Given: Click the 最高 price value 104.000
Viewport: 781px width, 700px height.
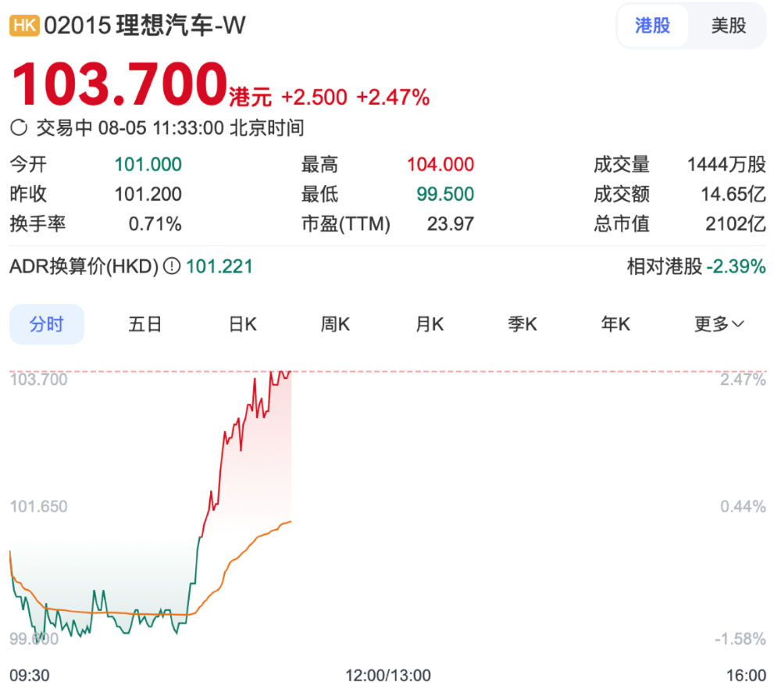Looking at the screenshot, I should tap(439, 164).
